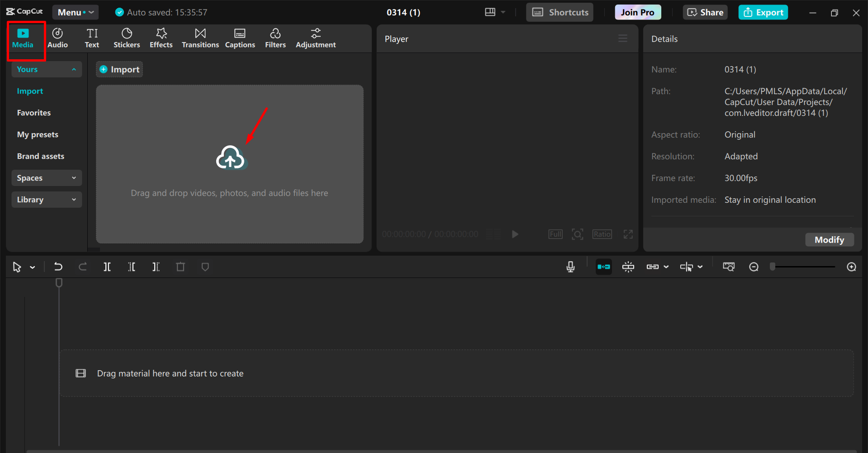868x453 pixels.
Task: Select the Text tool in the top toolbar
Action: pos(92,38)
